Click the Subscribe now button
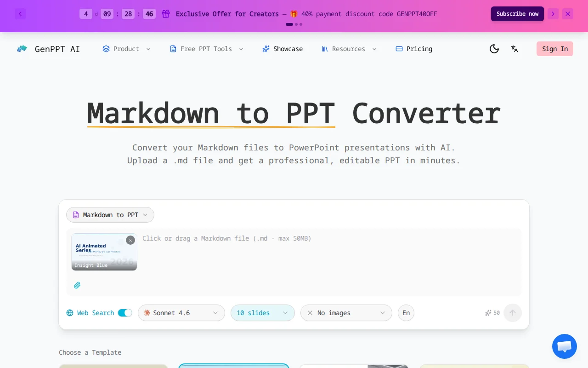The image size is (588, 368). [517, 14]
